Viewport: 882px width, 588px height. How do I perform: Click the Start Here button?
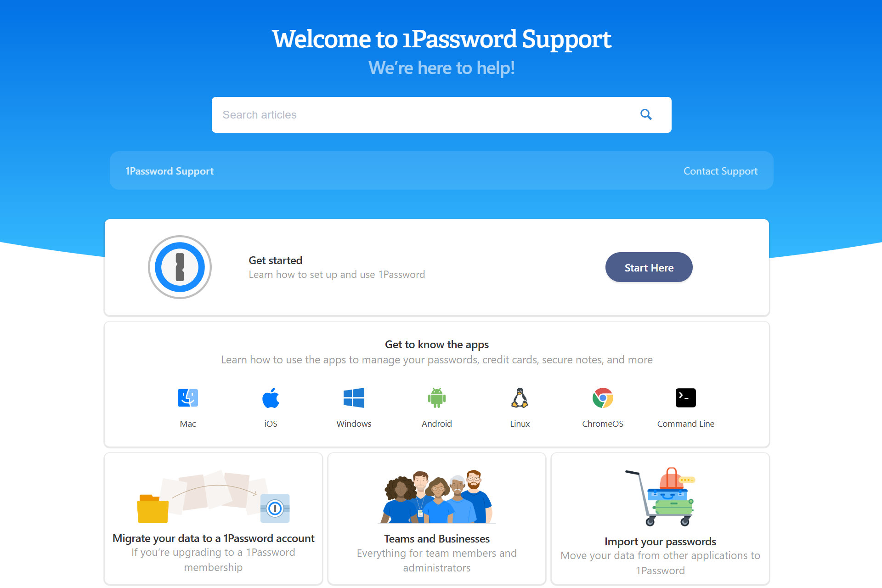pyautogui.click(x=648, y=267)
